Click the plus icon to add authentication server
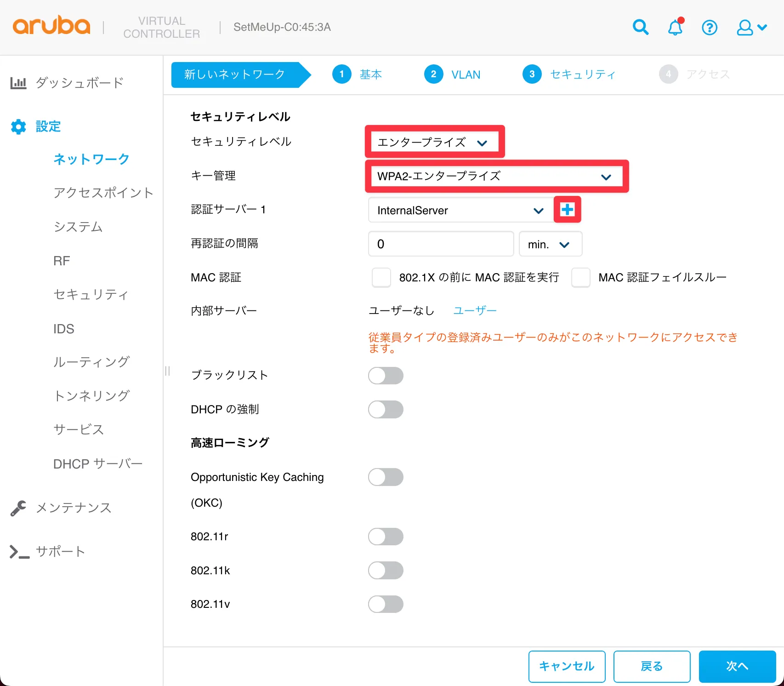Viewport: 784px width, 686px height. tap(567, 210)
